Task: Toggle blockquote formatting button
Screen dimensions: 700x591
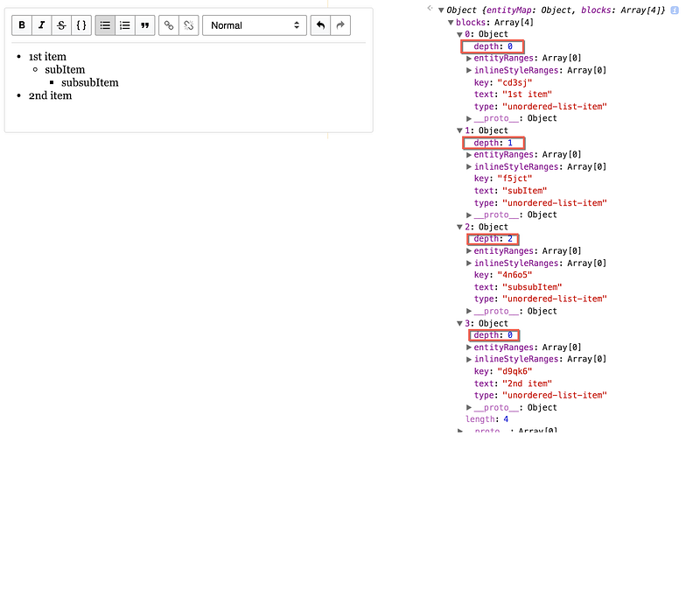Action: click(x=144, y=25)
